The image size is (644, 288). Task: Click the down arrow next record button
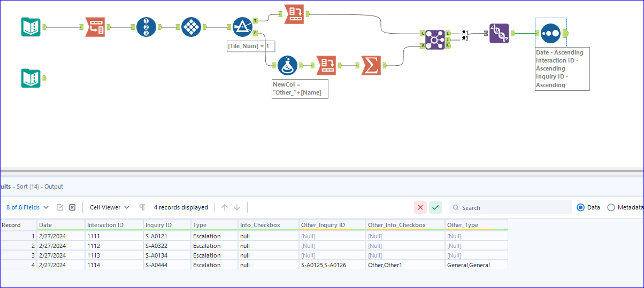click(x=237, y=207)
